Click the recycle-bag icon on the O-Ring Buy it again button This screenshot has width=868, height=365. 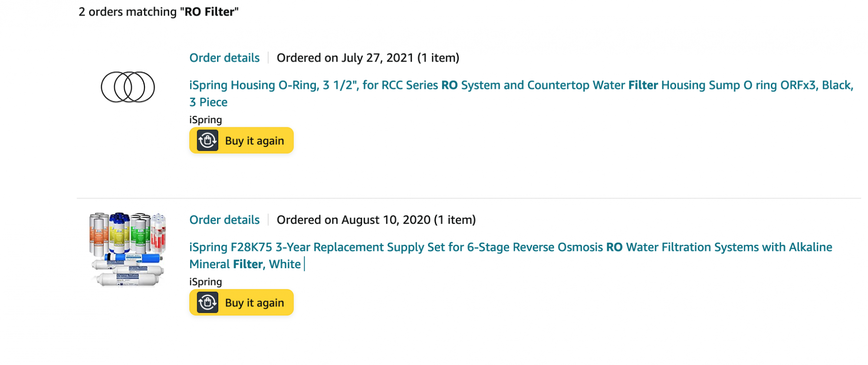click(x=207, y=141)
